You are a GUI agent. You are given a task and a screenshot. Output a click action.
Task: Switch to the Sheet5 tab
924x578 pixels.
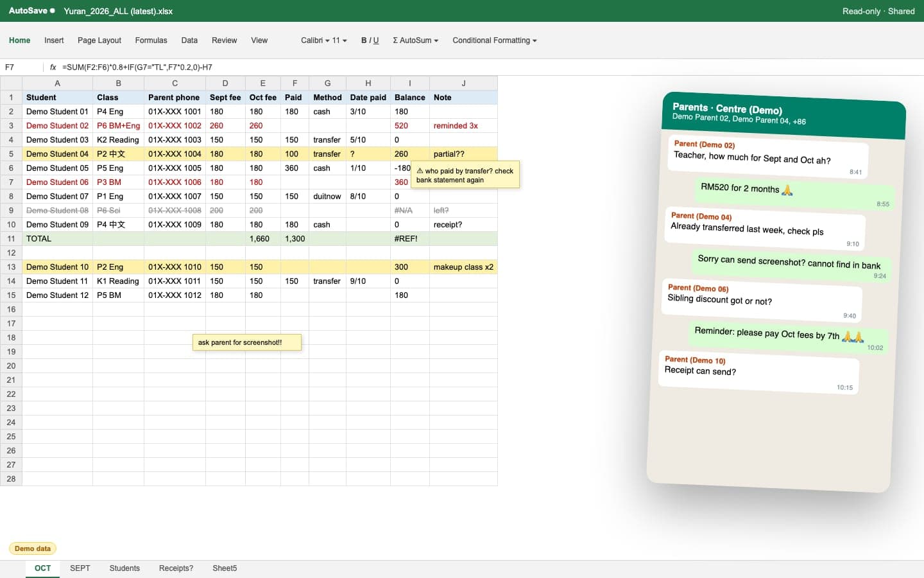(225, 568)
